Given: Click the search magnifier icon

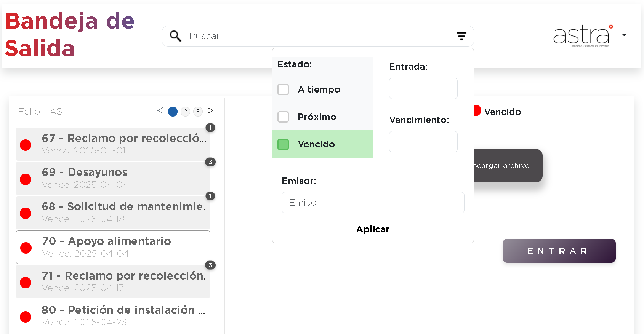Looking at the screenshot, I should click(x=175, y=36).
